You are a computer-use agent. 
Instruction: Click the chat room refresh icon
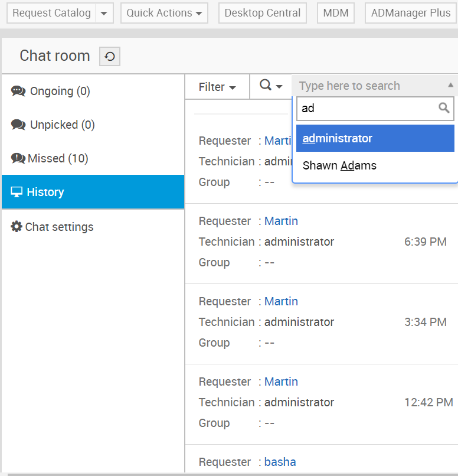[x=110, y=57]
